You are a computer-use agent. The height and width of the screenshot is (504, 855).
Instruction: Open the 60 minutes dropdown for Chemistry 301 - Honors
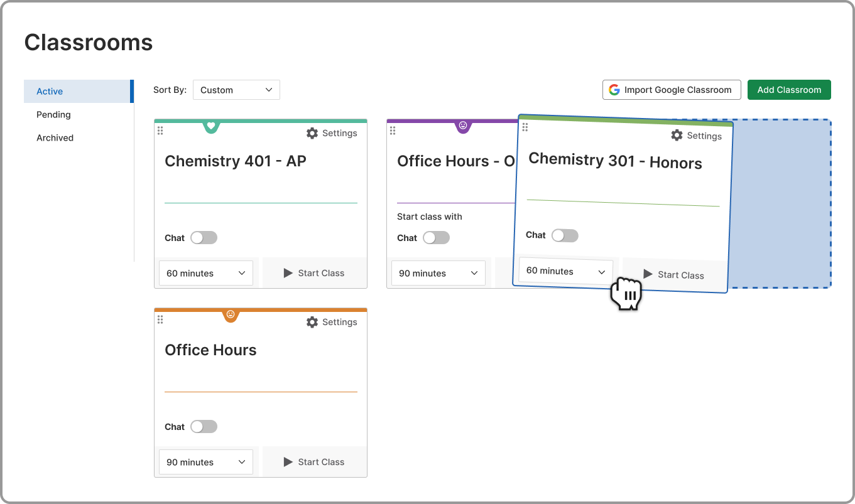(x=565, y=271)
